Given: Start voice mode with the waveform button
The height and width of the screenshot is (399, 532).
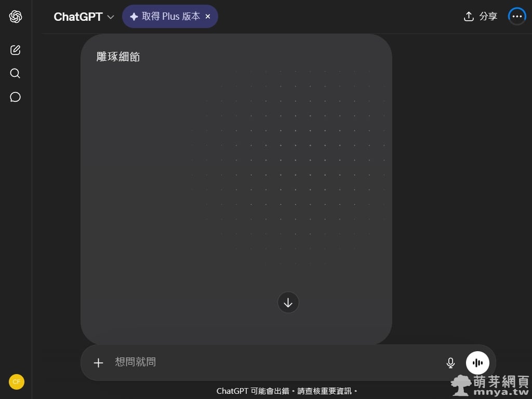Looking at the screenshot, I should [x=477, y=363].
